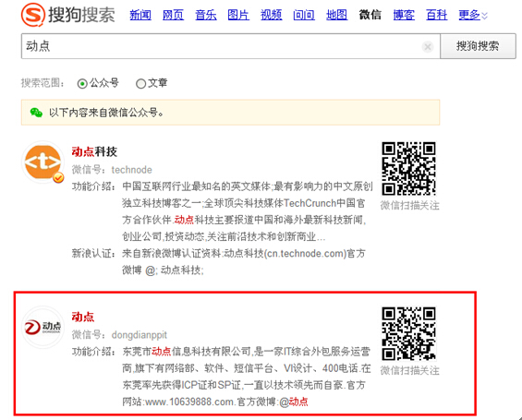Open the 百科 tab

pos(436,15)
